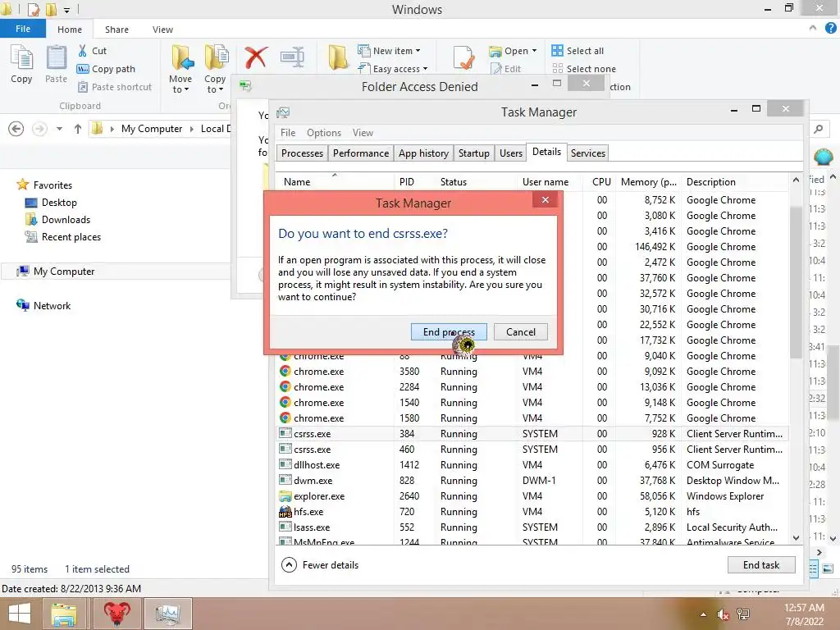Click the Task Manager scroll up arrow
Screen dimensions: 840x630
tap(796, 180)
